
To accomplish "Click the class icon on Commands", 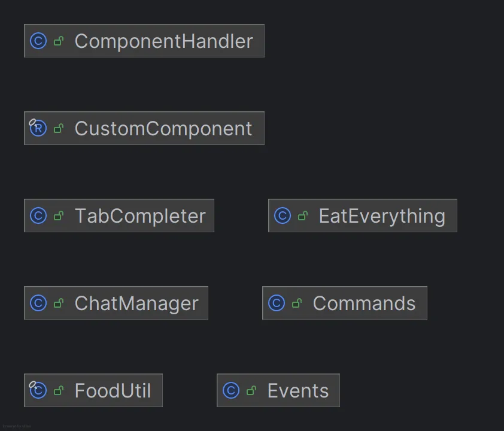I will pyautogui.click(x=276, y=303).
